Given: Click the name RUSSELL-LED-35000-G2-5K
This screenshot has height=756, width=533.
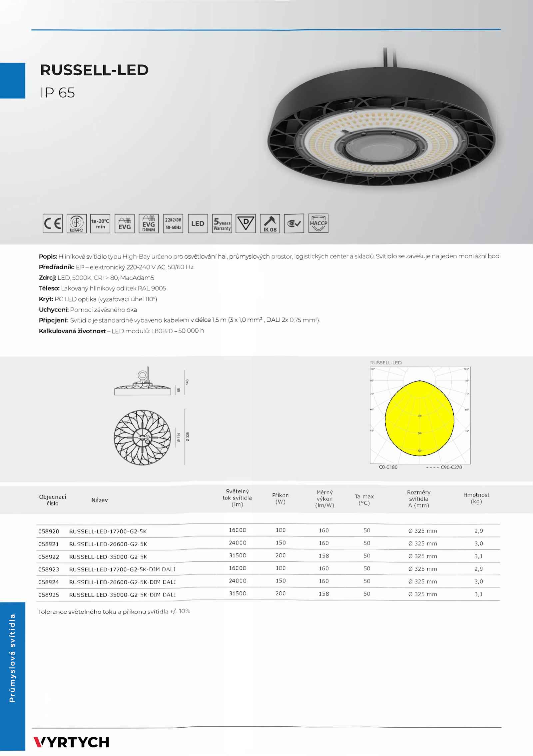Looking at the screenshot, I should [x=108, y=557].
